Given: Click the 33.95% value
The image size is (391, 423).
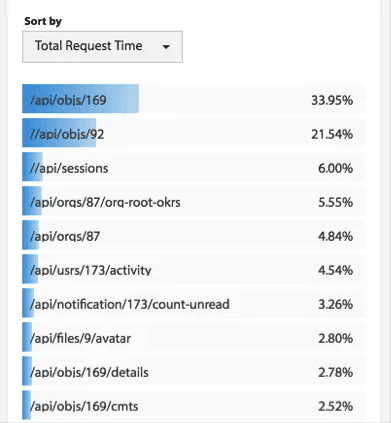Looking at the screenshot, I should click(332, 100).
